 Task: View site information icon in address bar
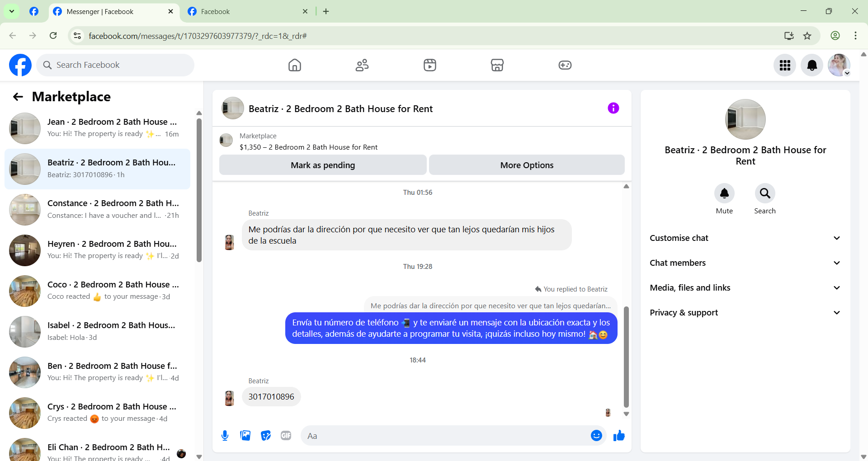(x=77, y=36)
